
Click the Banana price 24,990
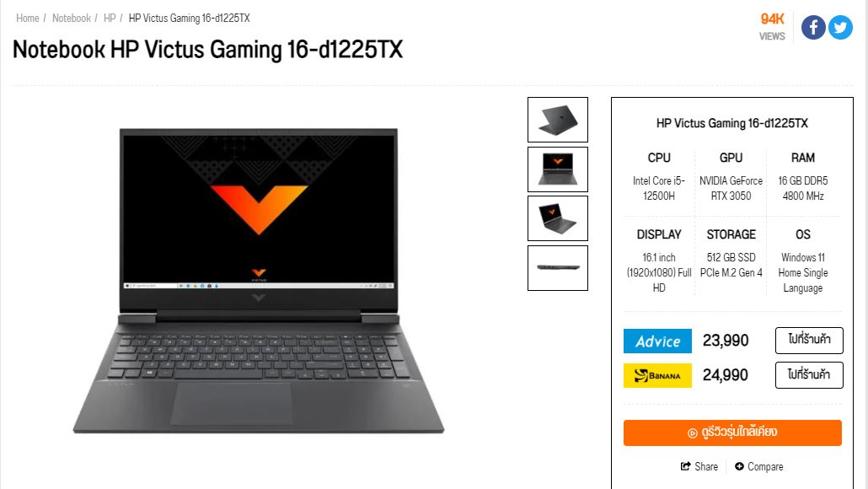726,375
